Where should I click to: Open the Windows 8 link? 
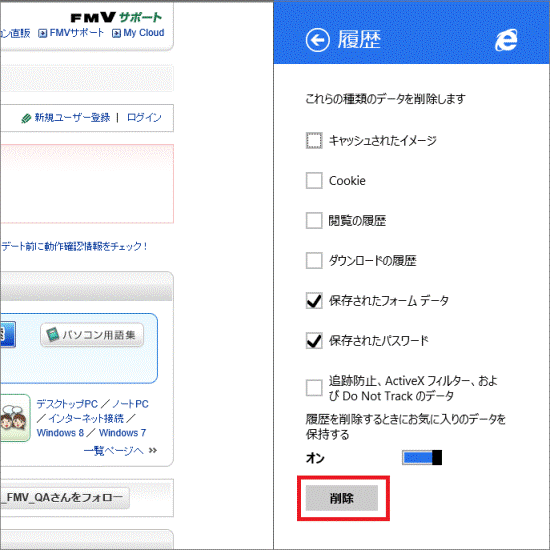[x=60, y=433]
